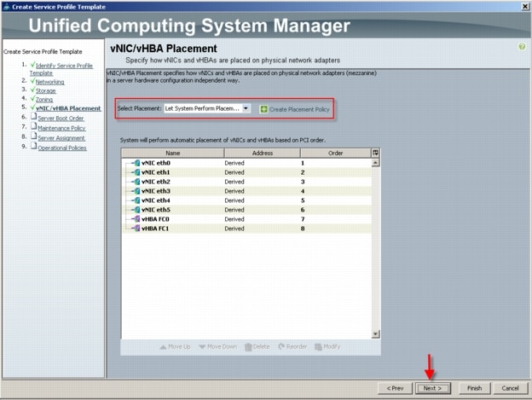This screenshot has width=532, height=400.
Task: Select the vHBA FC0 row
Action: coord(246,219)
